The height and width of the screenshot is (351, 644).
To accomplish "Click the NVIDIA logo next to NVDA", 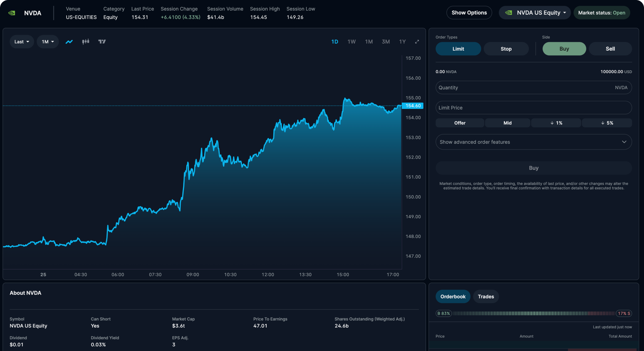I will (x=12, y=13).
